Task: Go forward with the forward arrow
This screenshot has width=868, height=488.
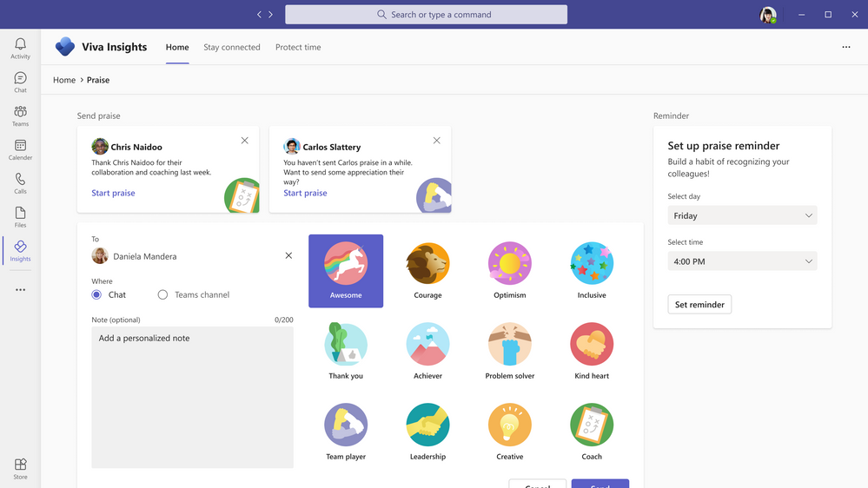Action: tap(271, 15)
